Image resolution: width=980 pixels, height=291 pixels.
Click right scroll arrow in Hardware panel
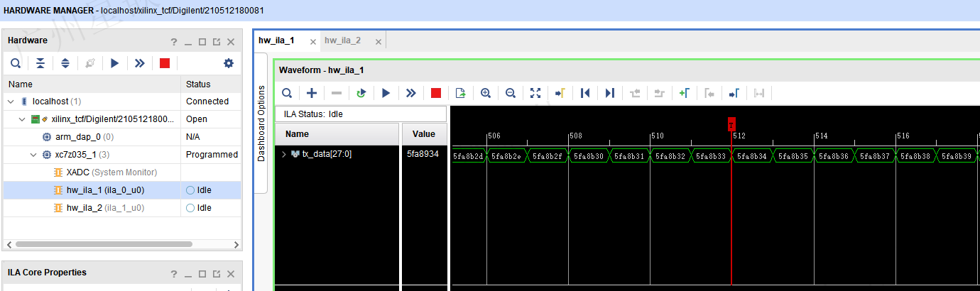236,244
